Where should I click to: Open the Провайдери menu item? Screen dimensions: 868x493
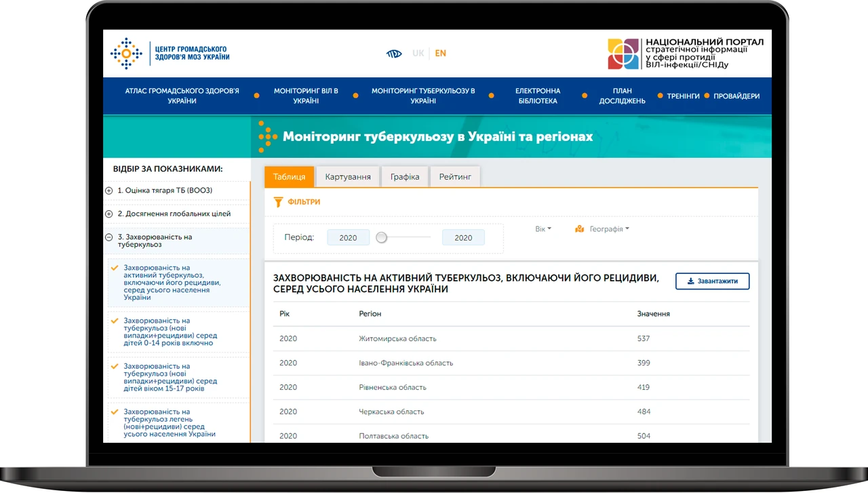(x=736, y=96)
